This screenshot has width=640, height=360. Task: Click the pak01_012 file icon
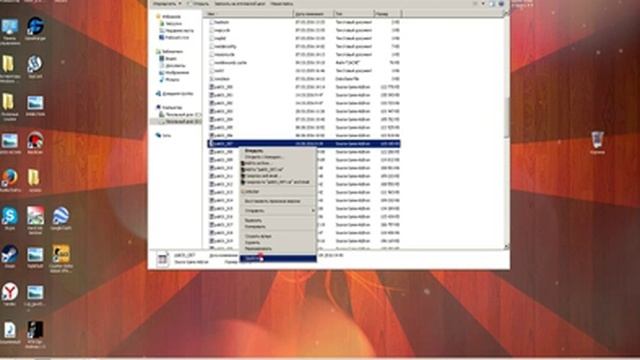(x=212, y=184)
